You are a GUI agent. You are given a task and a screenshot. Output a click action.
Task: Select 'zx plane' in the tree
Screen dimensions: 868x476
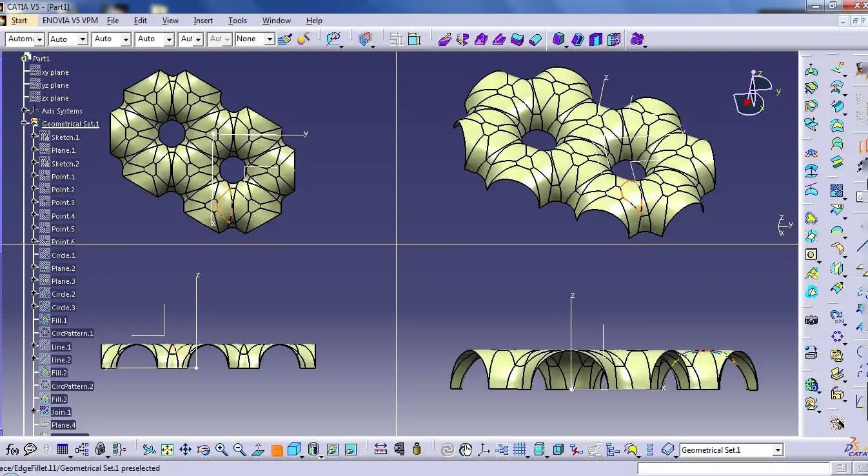tap(55, 98)
